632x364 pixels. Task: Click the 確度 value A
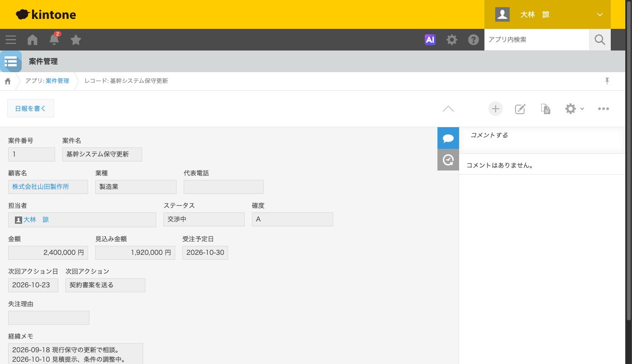pyautogui.click(x=293, y=219)
